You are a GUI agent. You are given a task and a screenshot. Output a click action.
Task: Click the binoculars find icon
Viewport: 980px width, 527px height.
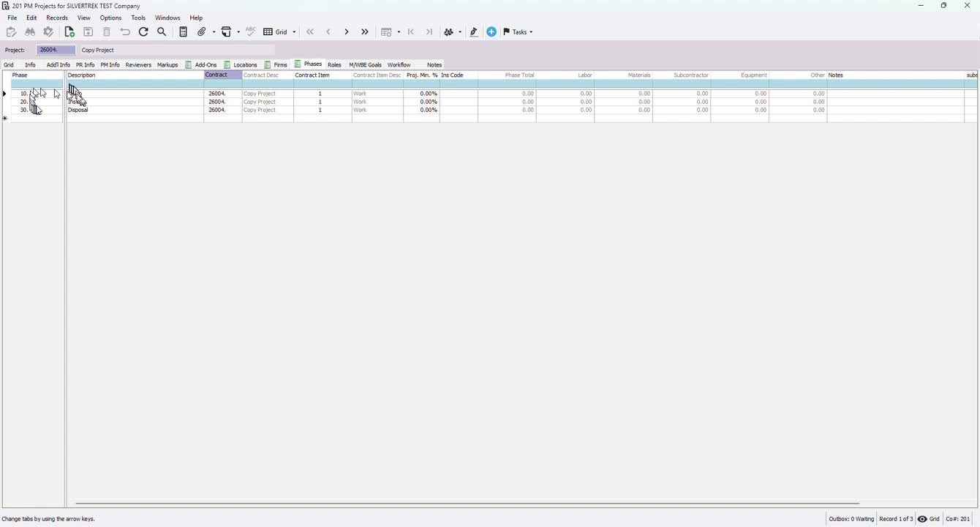pos(30,32)
